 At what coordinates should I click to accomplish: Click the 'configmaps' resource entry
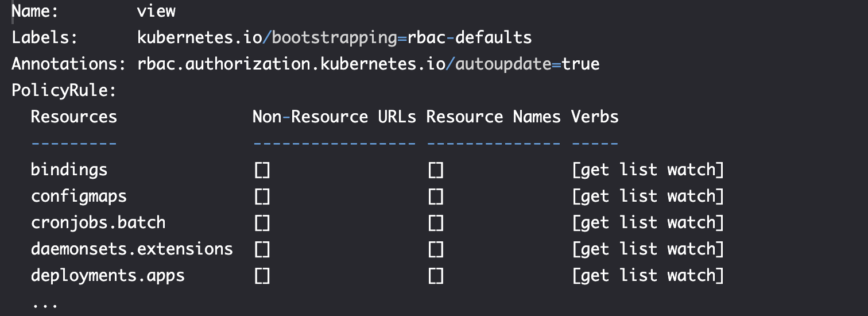pos(79,196)
